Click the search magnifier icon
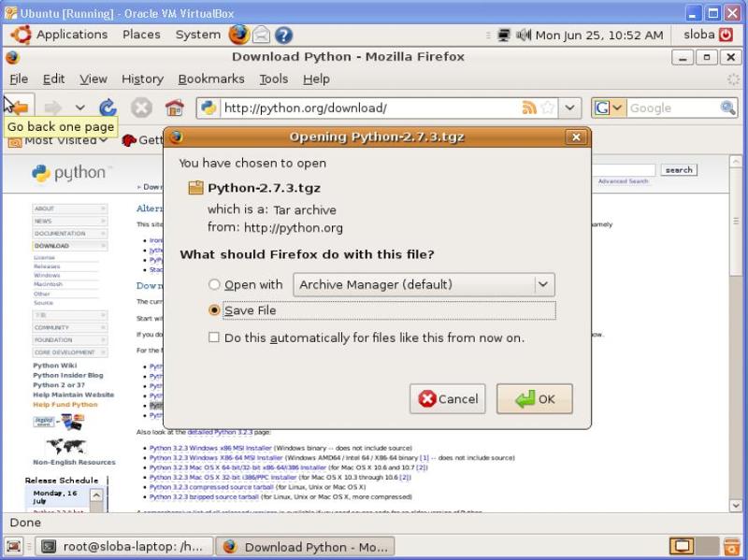Image resolution: width=748 pixels, height=560 pixels. [727, 108]
